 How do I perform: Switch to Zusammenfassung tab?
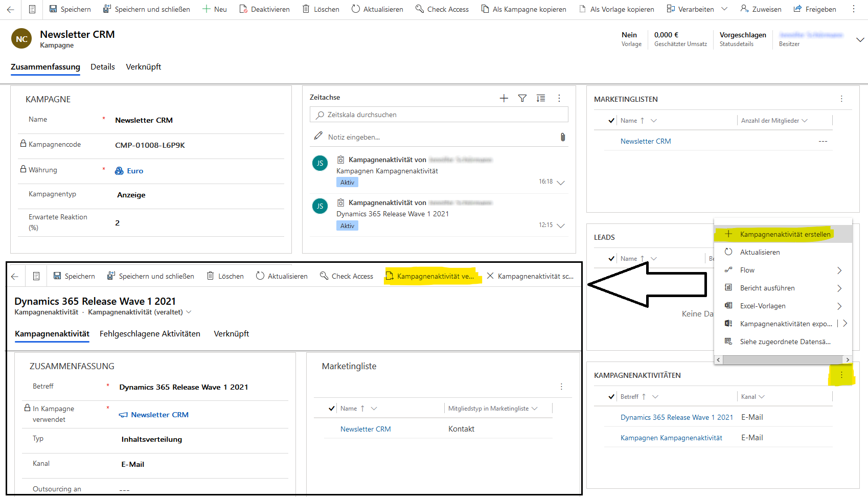(x=45, y=67)
